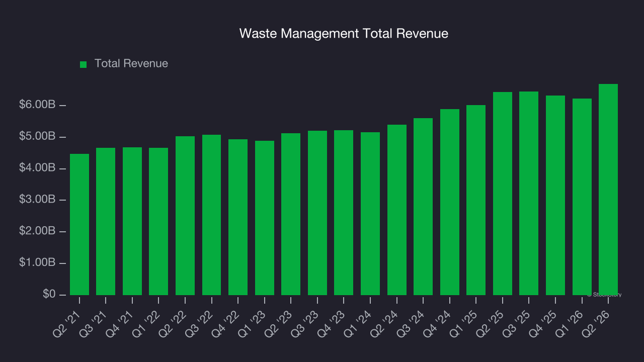Select the Q2 '22 revenue bar
The width and height of the screenshot is (644, 362).
pos(185,216)
